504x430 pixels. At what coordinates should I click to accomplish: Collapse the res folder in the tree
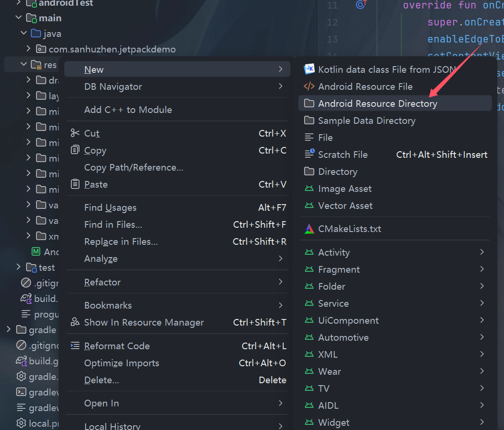point(24,64)
